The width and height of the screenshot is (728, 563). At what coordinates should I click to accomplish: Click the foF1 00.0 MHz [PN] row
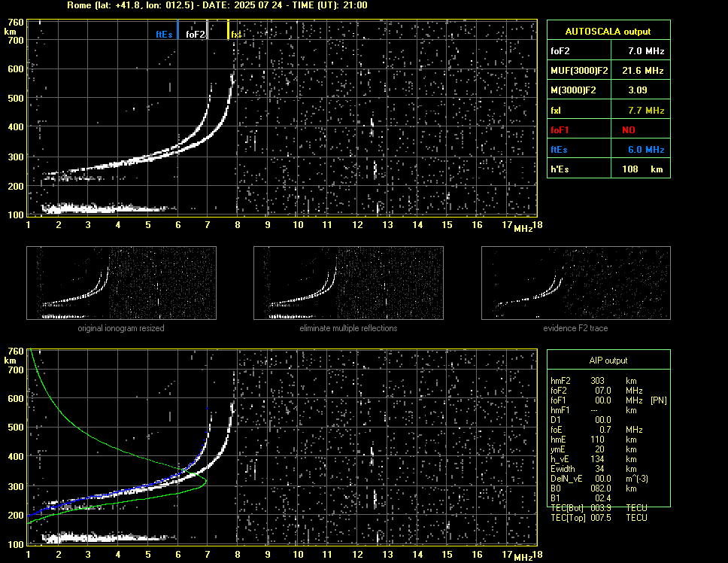pos(608,400)
